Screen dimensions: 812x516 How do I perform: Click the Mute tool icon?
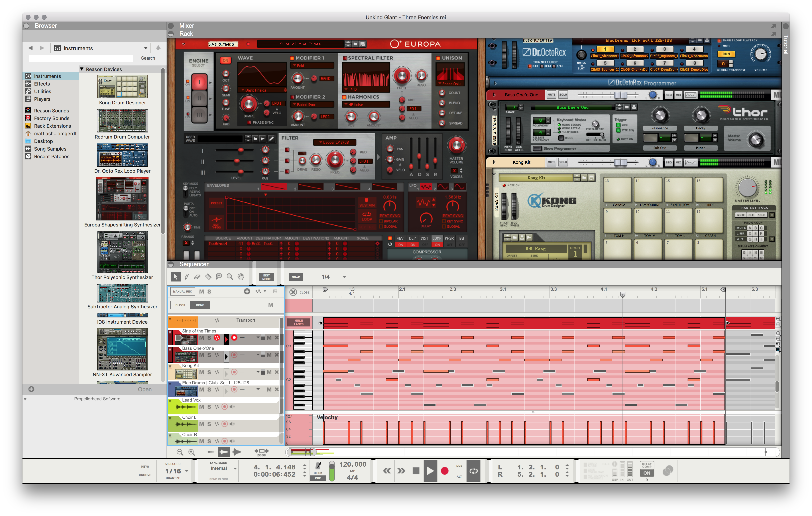219,277
